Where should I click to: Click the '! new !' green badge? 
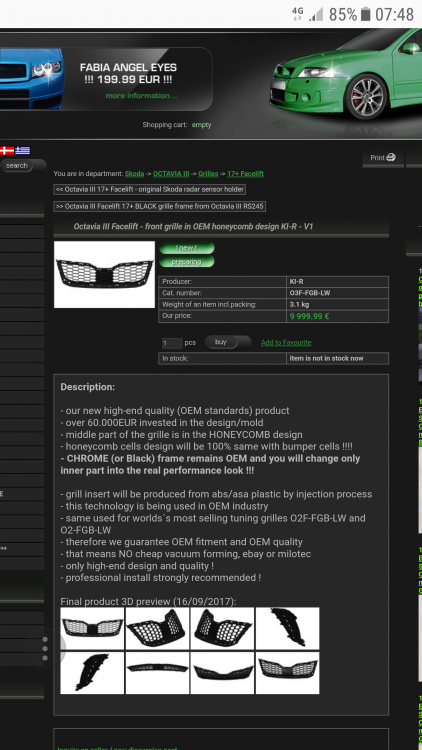(x=187, y=248)
